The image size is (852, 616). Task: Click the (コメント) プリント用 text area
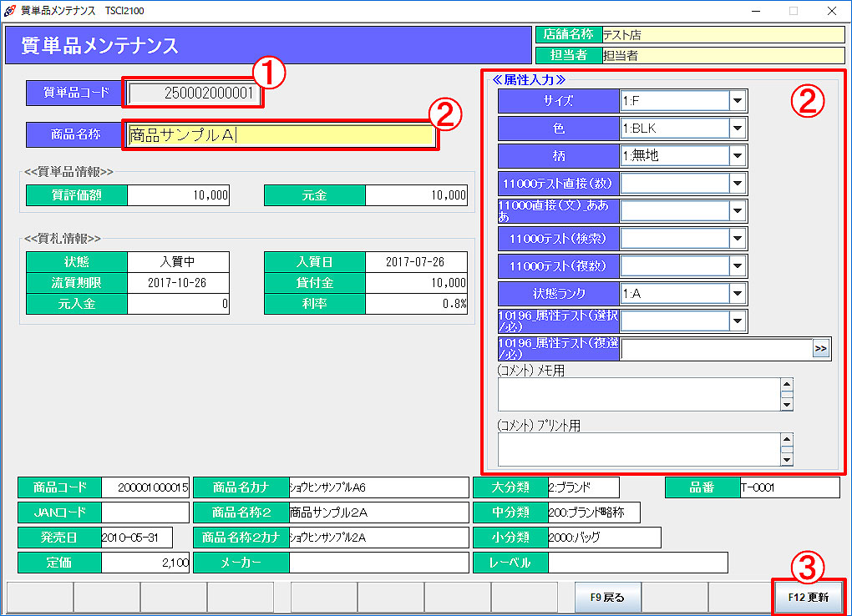[639, 449]
